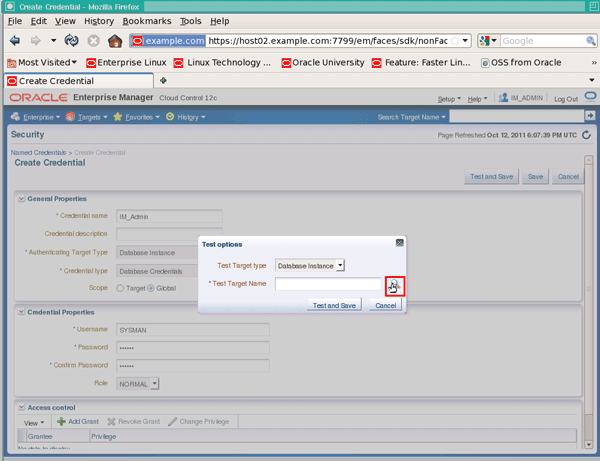Image resolution: width=600 pixels, height=461 pixels.
Task: Open the Test Target type dropdown
Action: pyautogui.click(x=310, y=266)
